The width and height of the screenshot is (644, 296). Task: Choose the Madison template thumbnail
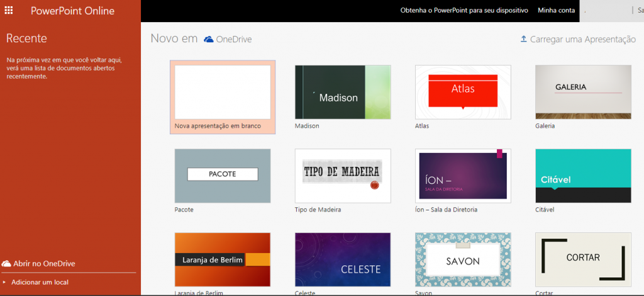(343, 92)
